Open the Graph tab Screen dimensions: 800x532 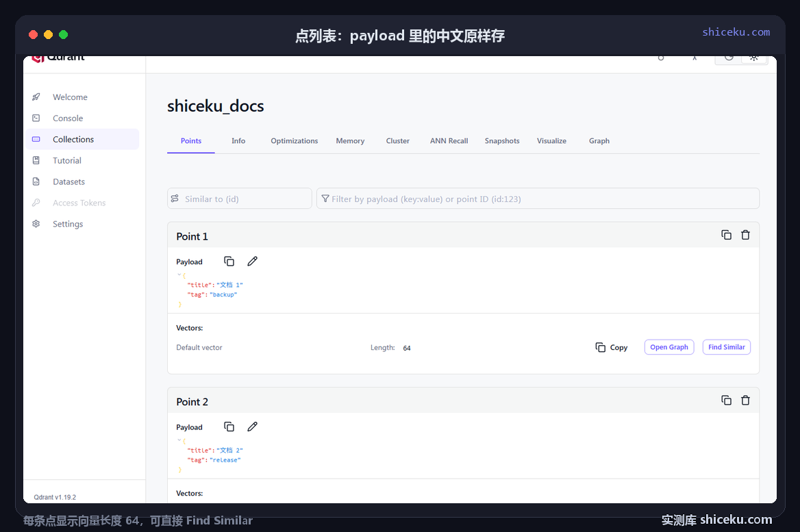pos(599,141)
